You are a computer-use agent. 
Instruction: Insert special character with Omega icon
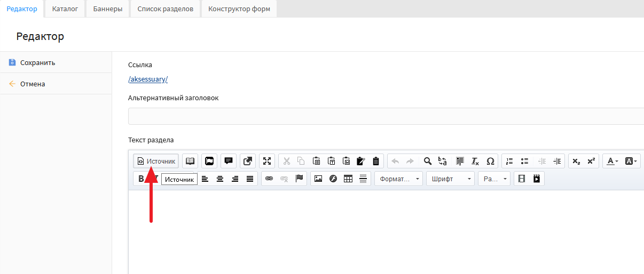click(x=490, y=161)
